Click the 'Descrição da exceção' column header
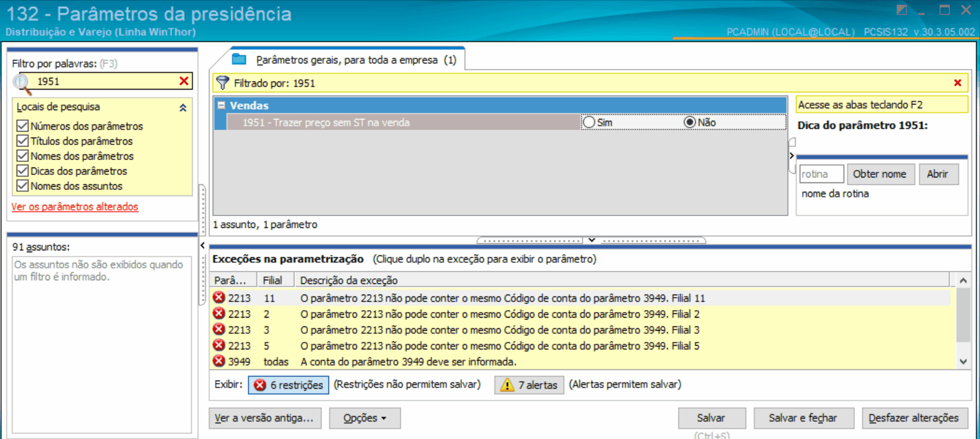 click(x=622, y=280)
